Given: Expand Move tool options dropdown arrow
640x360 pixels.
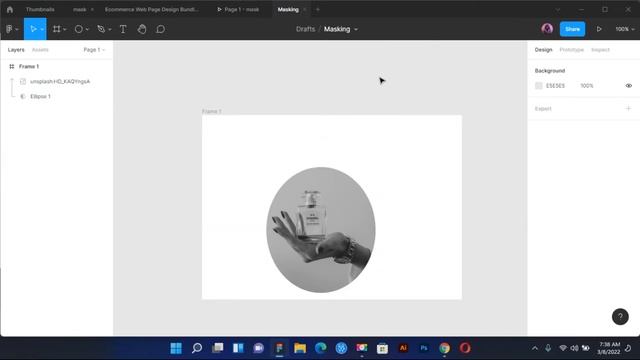Looking at the screenshot, I should (42, 29).
